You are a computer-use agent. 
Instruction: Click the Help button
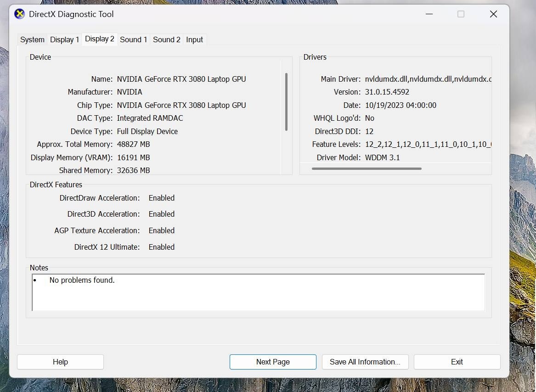click(61, 362)
